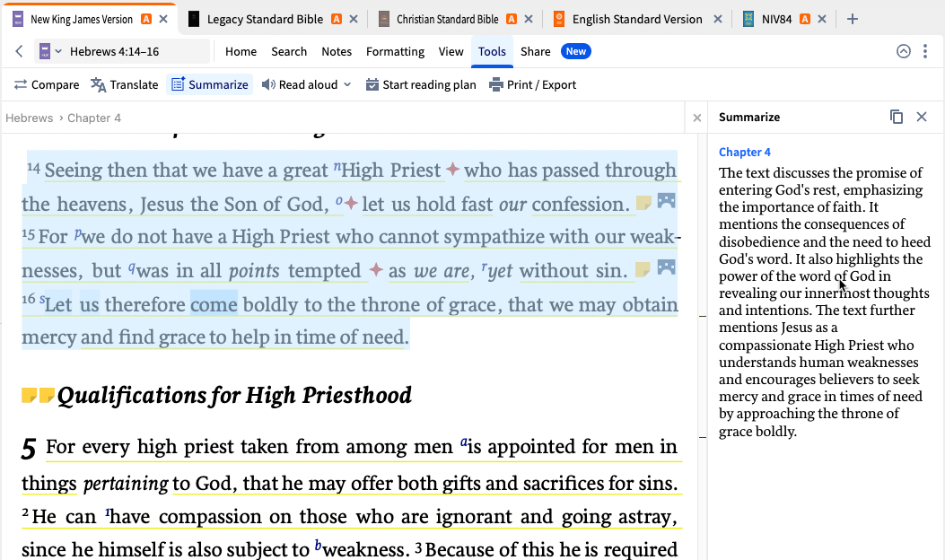This screenshot has width=945, height=560.
Task: Open first yellow note beside Qualifications heading
Action: 29,396
